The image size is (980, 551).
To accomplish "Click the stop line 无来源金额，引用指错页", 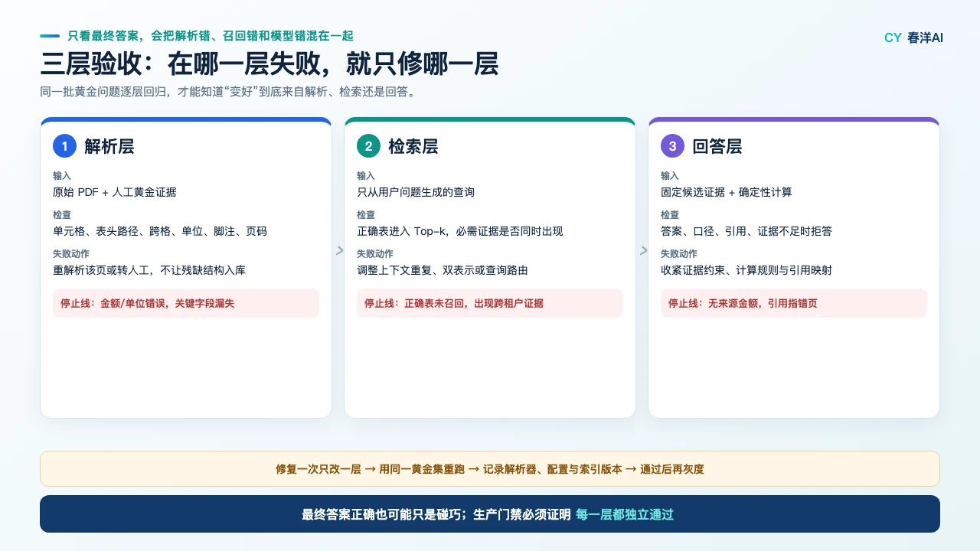I will pos(794,303).
